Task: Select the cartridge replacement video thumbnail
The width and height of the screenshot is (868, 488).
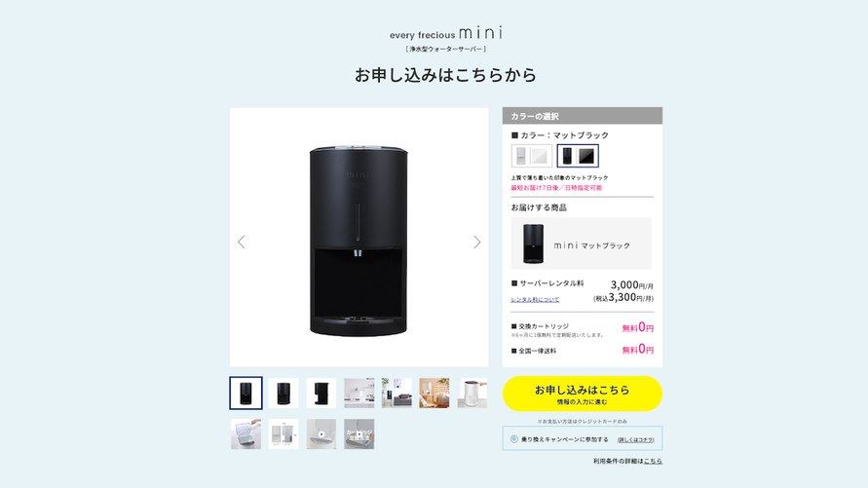Action: (x=359, y=433)
